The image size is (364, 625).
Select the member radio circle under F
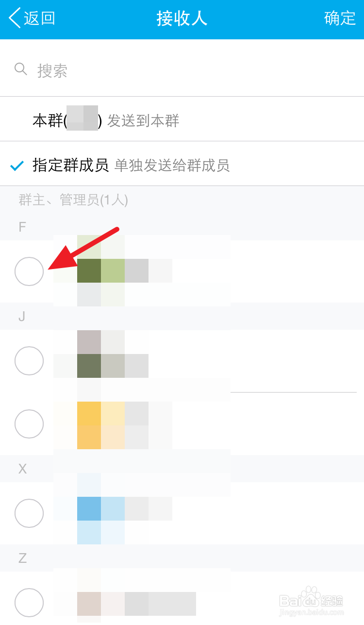[x=29, y=271]
